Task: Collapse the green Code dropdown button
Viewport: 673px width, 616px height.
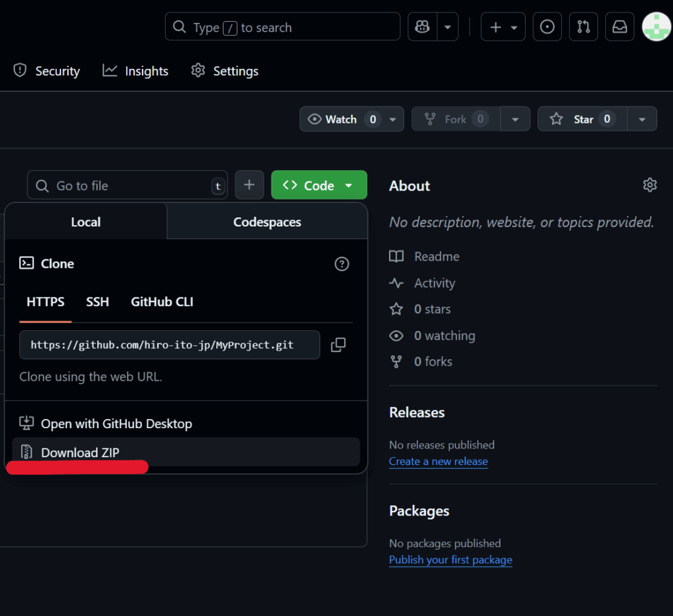Action: (319, 185)
